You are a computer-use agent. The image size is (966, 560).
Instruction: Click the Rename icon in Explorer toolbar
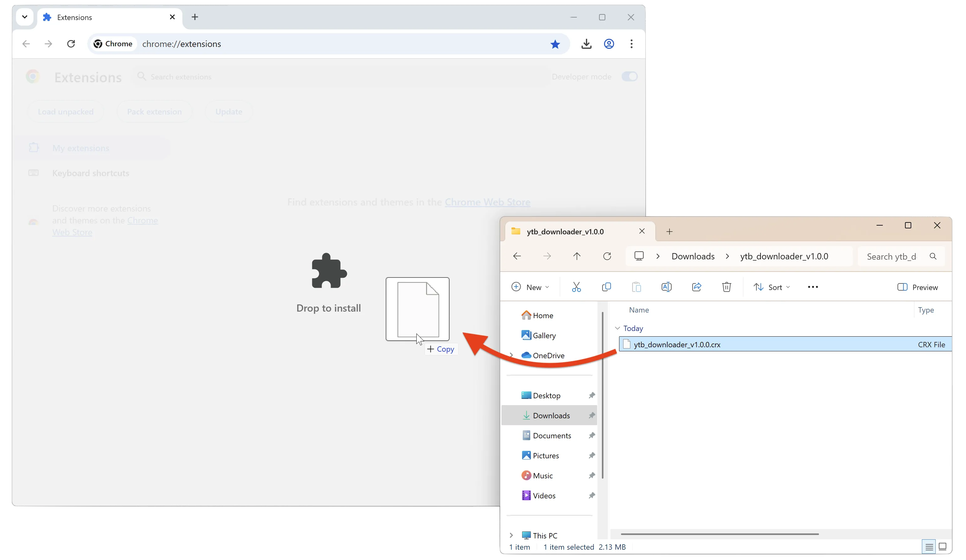(x=666, y=287)
